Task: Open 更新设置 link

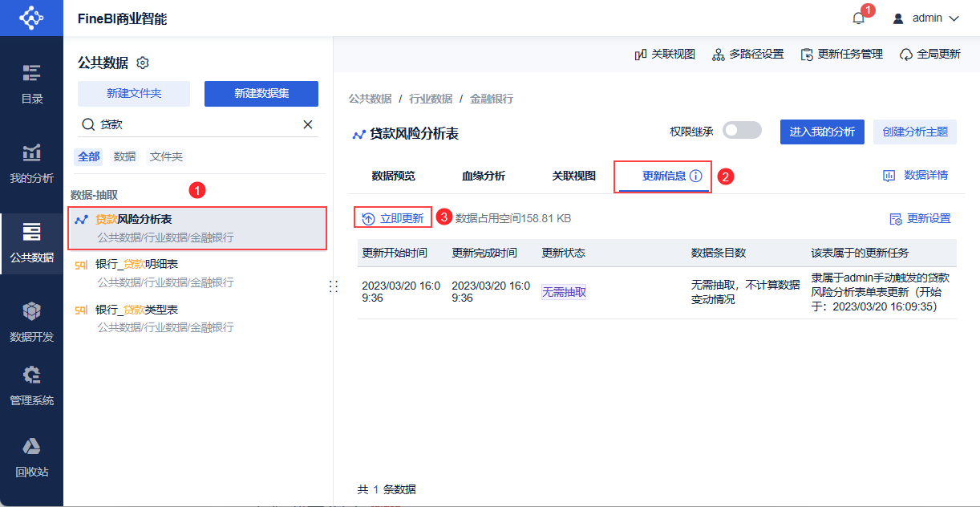Action: click(x=920, y=218)
